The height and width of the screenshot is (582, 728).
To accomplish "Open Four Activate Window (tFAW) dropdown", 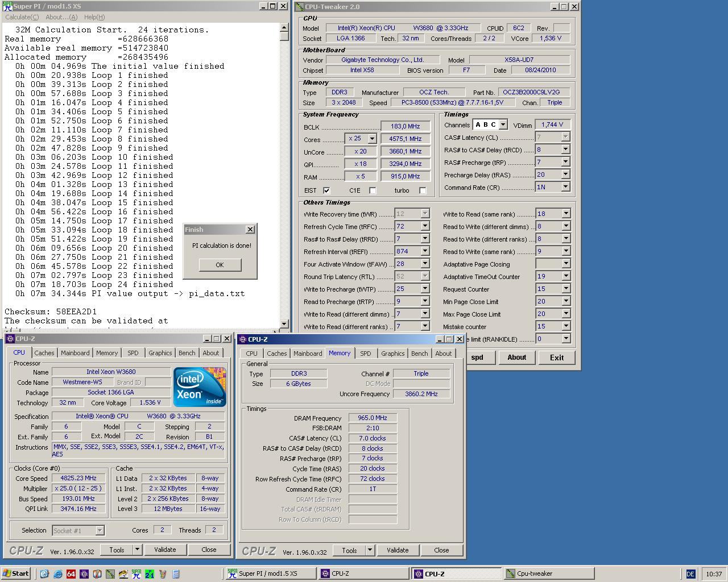I will point(424,264).
